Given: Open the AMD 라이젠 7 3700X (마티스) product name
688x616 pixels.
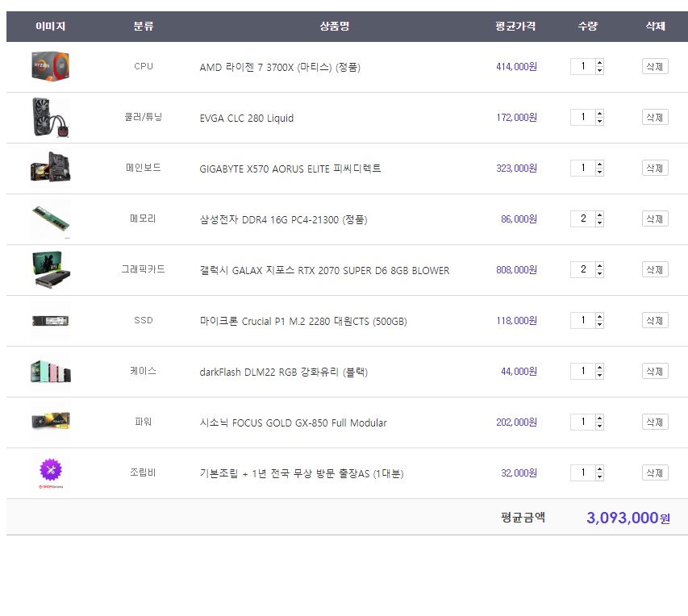Looking at the screenshot, I should [280, 67].
